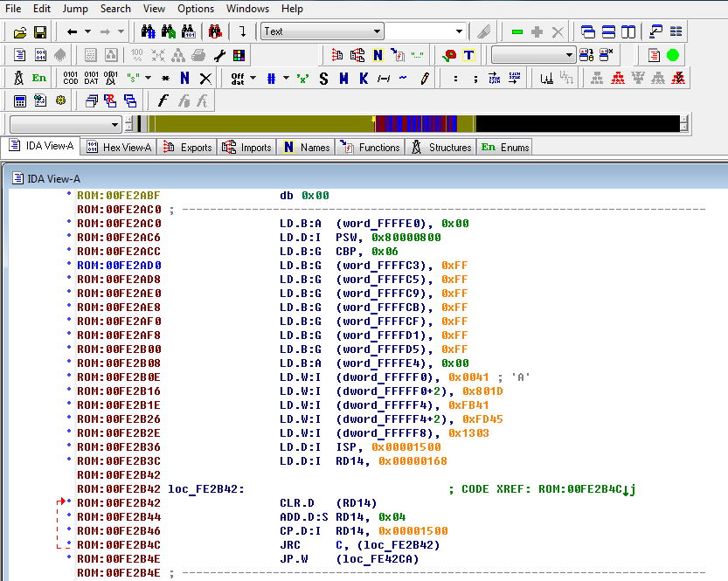Click the jump back arrow icon

[72, 32]
